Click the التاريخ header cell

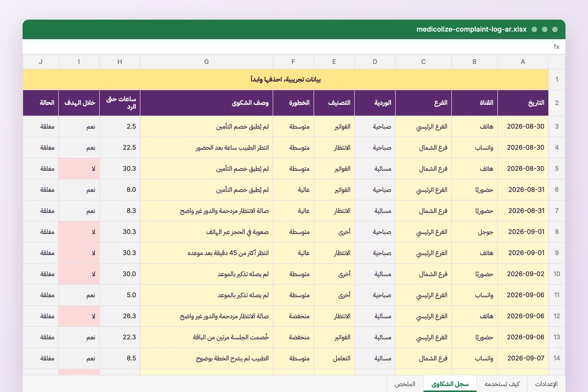(523, 103)
